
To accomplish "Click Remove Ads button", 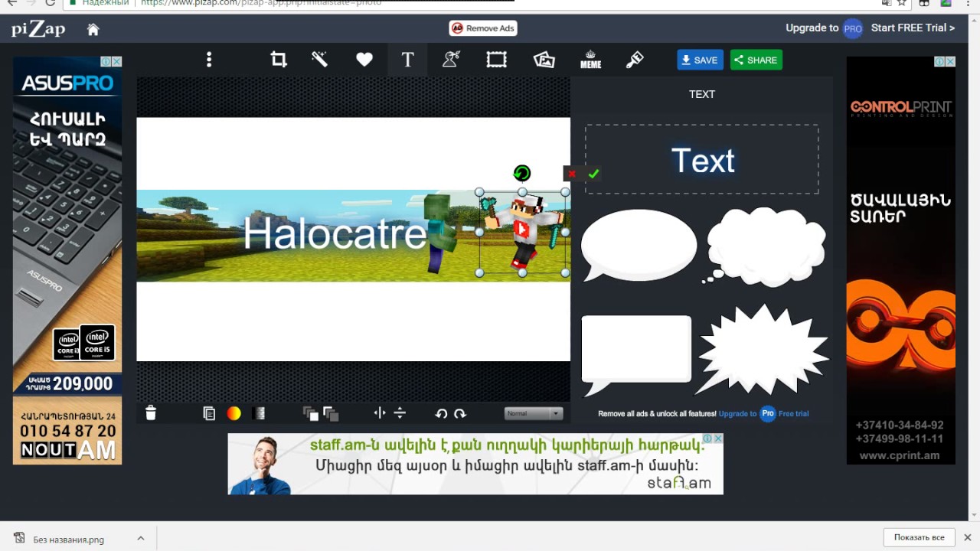I will (x=483, y=28).
